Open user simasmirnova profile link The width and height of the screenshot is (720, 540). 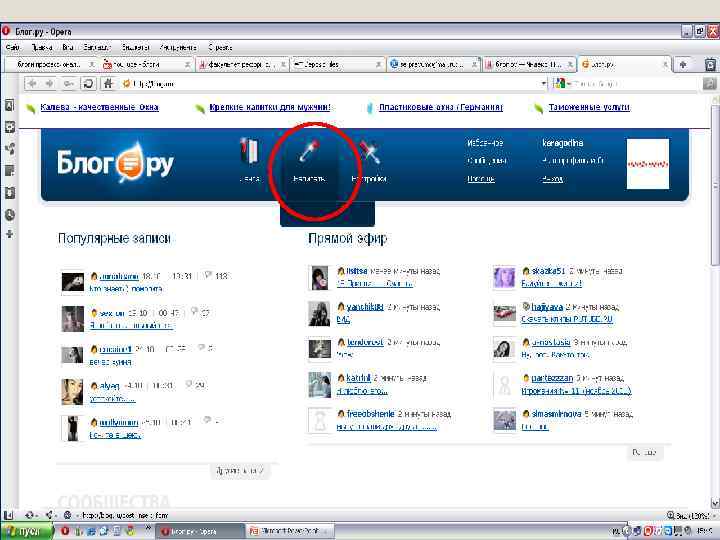pyautogui.click(x=556, y=414)
